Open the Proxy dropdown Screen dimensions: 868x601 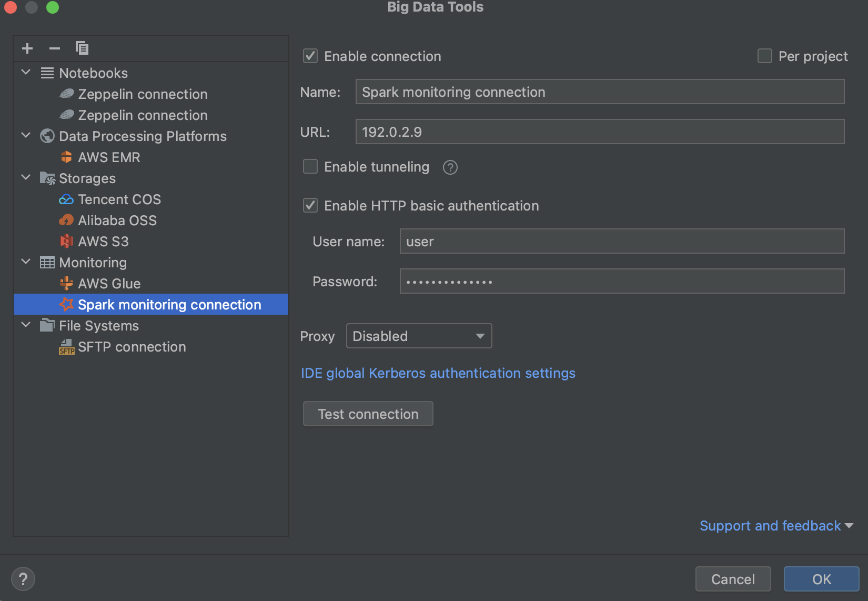click(x=419, y=336)
